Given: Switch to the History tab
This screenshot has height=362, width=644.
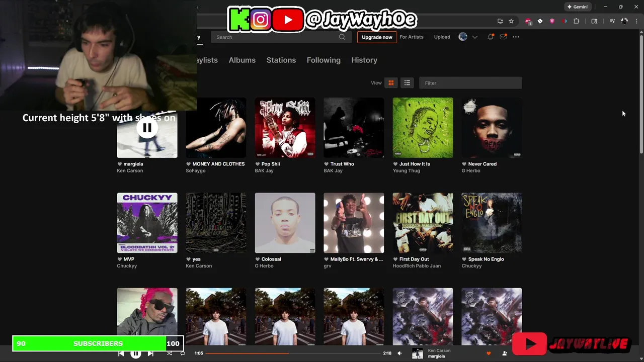Looking at the screenshot, I should 364,60.
